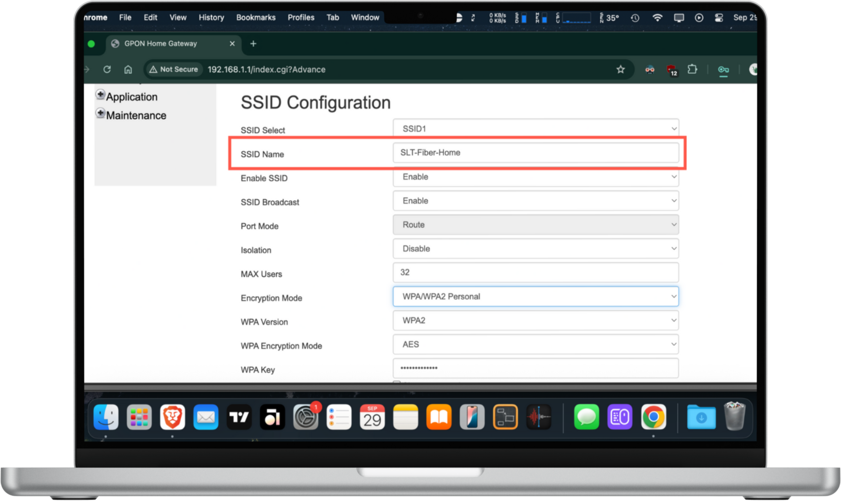This screenshot has height=504, width=841.
Task: Click the Not Secure site info button
Action: [174, 70]
